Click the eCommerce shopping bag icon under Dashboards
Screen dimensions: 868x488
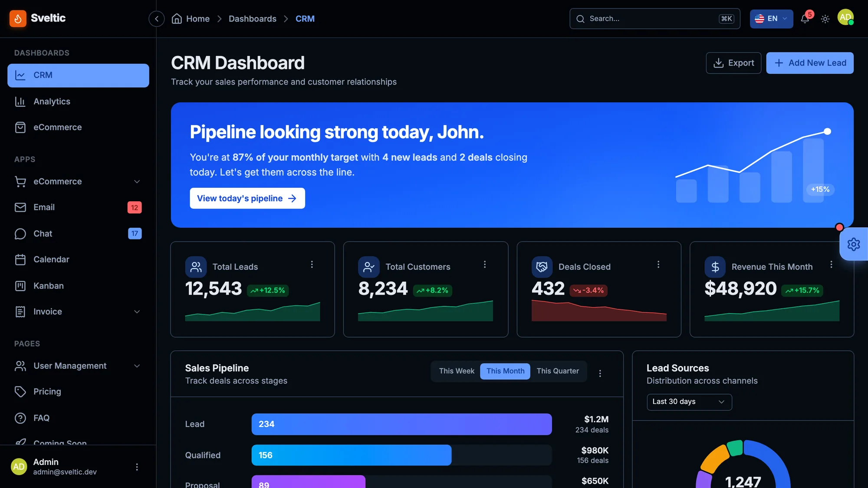point(20,127)
